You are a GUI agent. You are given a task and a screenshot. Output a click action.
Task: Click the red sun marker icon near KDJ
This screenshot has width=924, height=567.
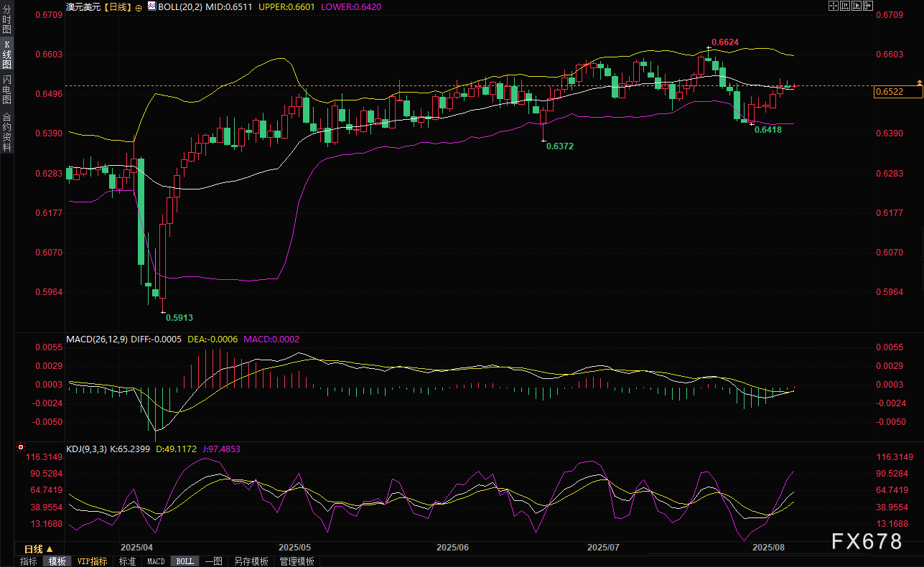coord(20,447)
